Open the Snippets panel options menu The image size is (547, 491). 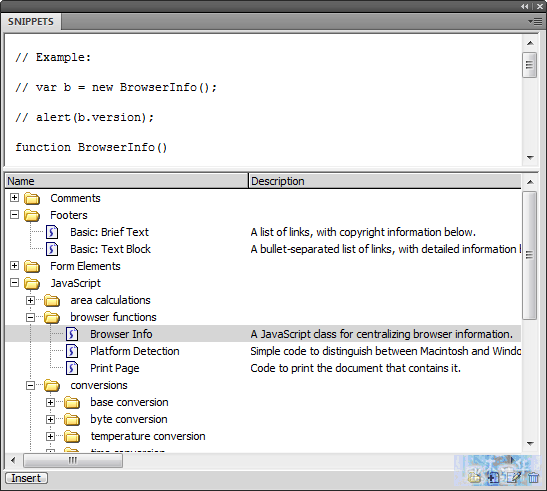click(x=535, y=22)
